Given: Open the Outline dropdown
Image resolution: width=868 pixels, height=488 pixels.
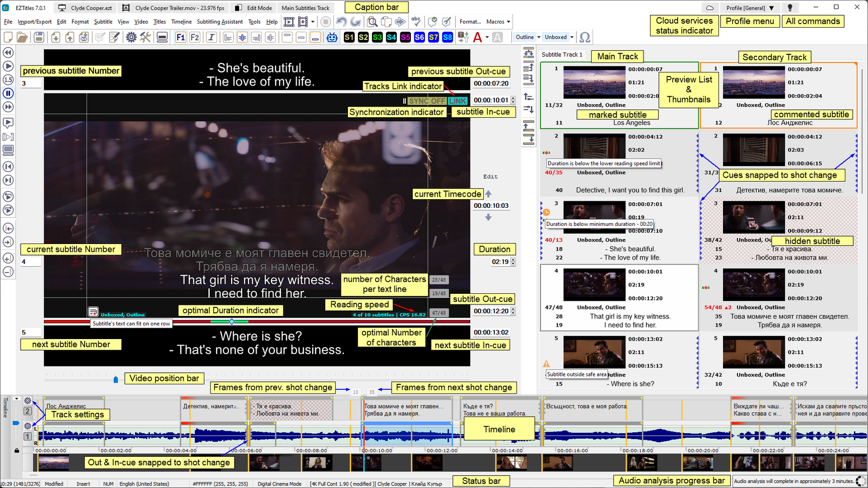Looking at the screenshot, I should (527, 37).
